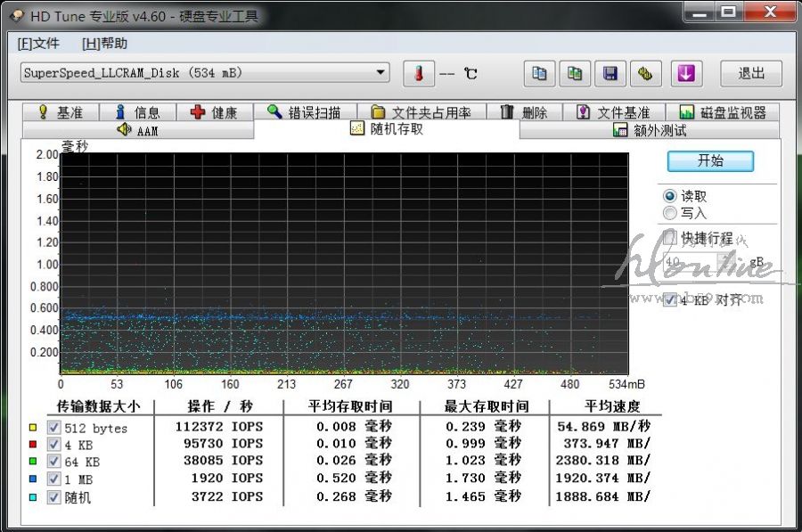Click the HD Tune title bar app icon
Image resolution: width=802 pixels, height=532 pixels.
[17, 15]
